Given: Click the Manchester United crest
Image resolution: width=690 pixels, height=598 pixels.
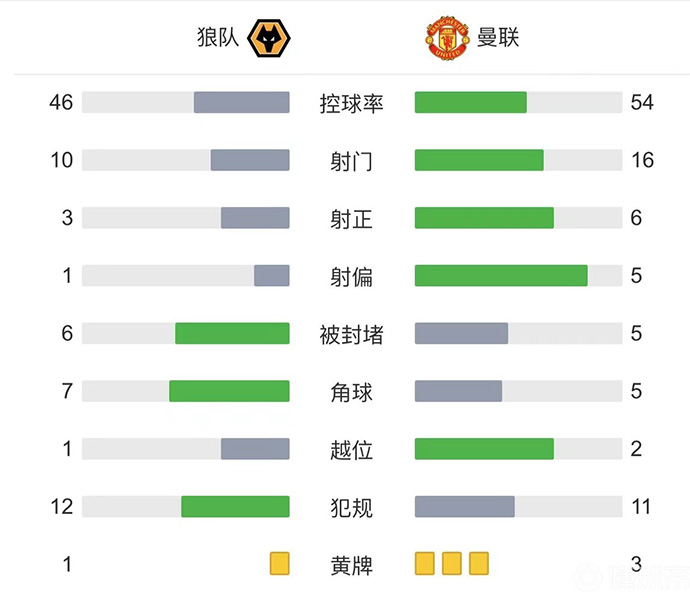Looking at the screenshot, I should (447, 39).
